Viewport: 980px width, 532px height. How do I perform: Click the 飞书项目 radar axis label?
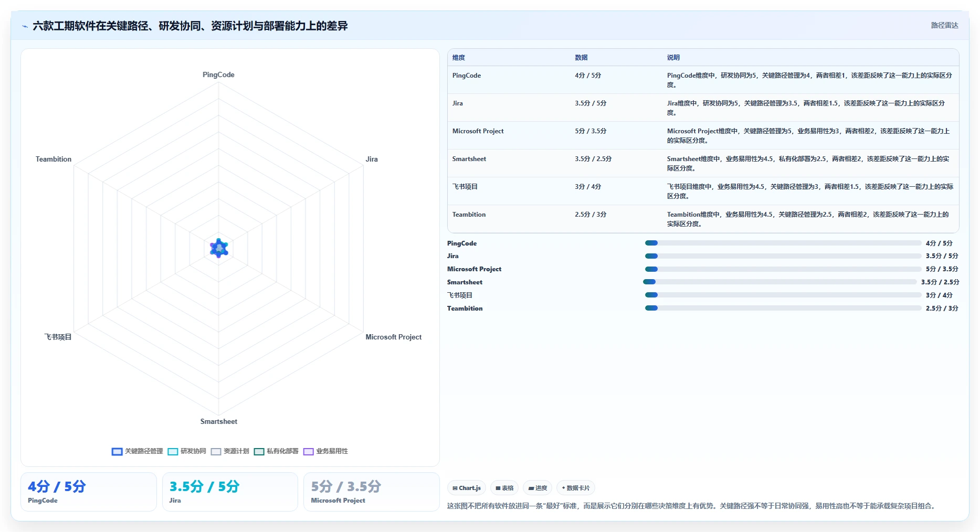tap(58, 337)
